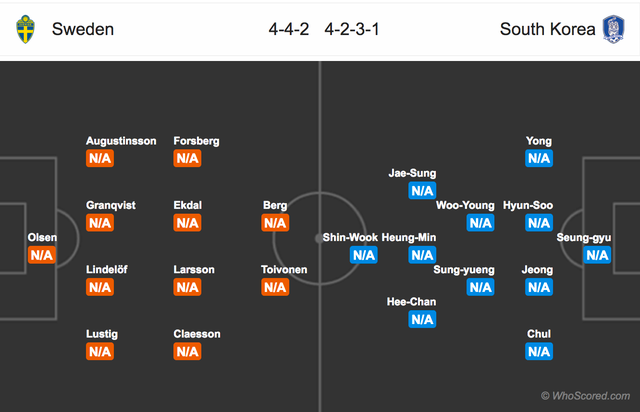Click Forsberg's N/A rating badge

point(187,159)
